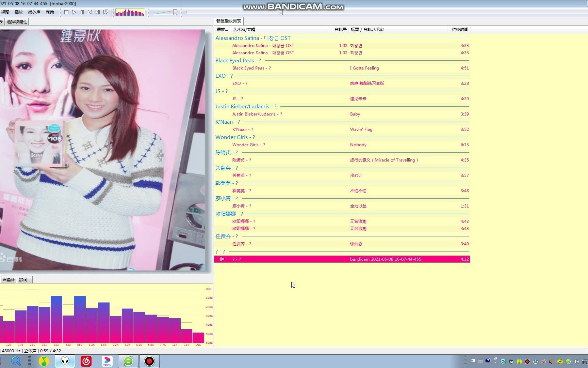Viewport: 588px width, 368px height.
Task: Select the Wonder Girls track Nobody
Action: click(x=342, y=145)
